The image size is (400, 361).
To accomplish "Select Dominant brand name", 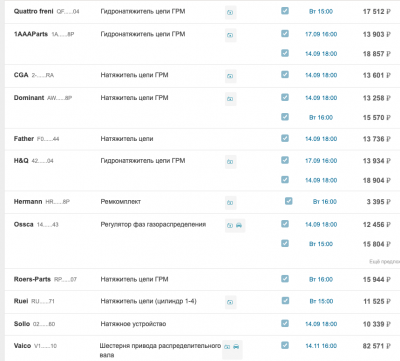I will pos(29,98).
